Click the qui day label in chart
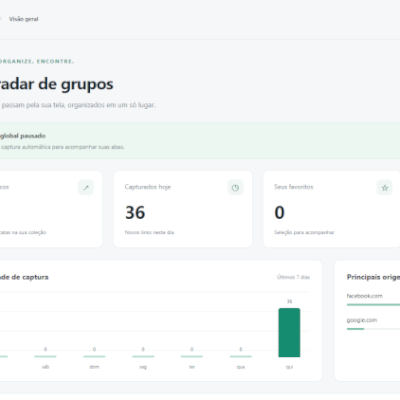This screenshot has width=400, height=400. pyautogui.click(x=289, y=367)
